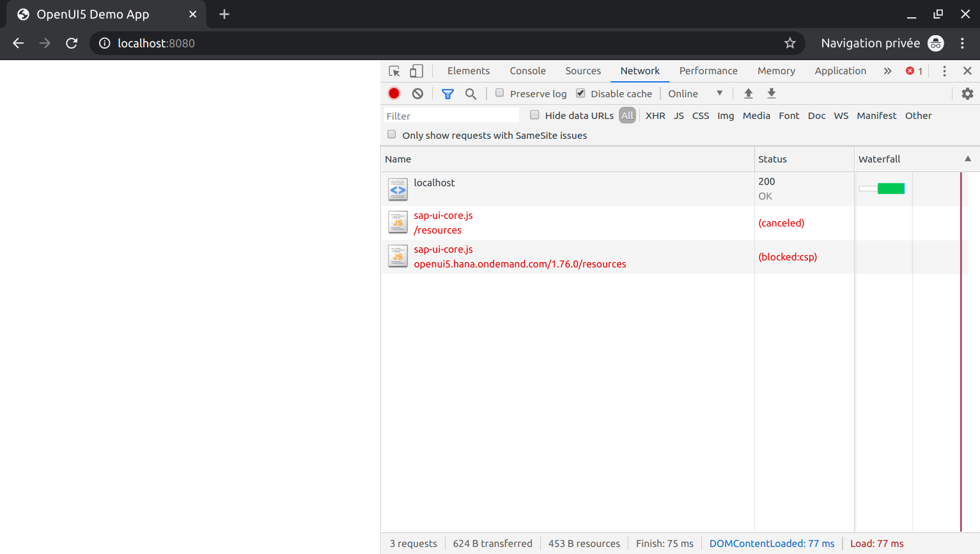
Task: Close the DevTools panel
Action: [967, 71]
